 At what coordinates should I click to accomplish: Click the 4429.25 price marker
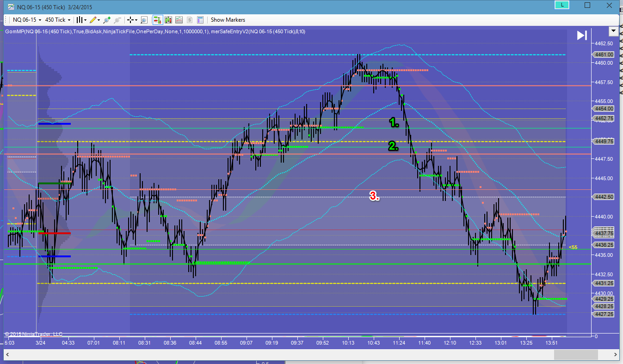(x=604, y=299)
